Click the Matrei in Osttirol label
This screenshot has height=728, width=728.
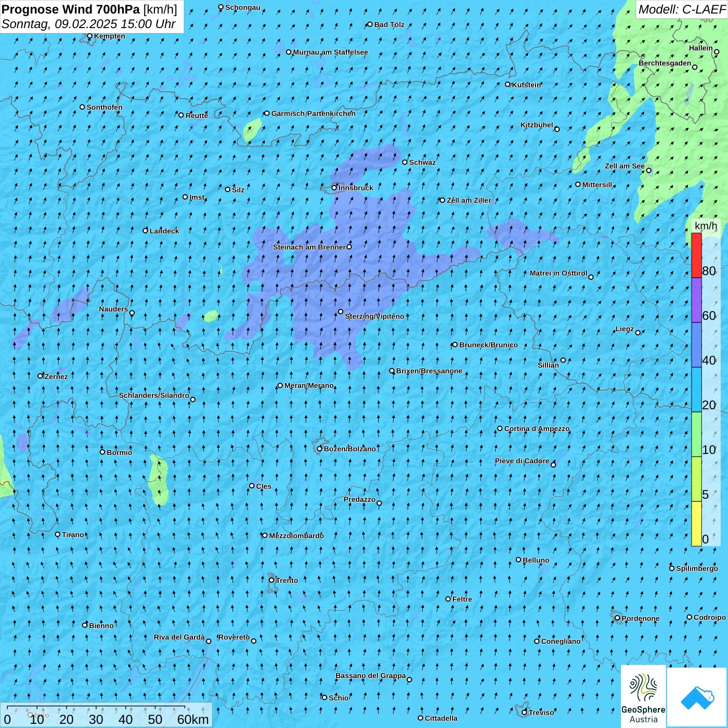pos(558,273)
